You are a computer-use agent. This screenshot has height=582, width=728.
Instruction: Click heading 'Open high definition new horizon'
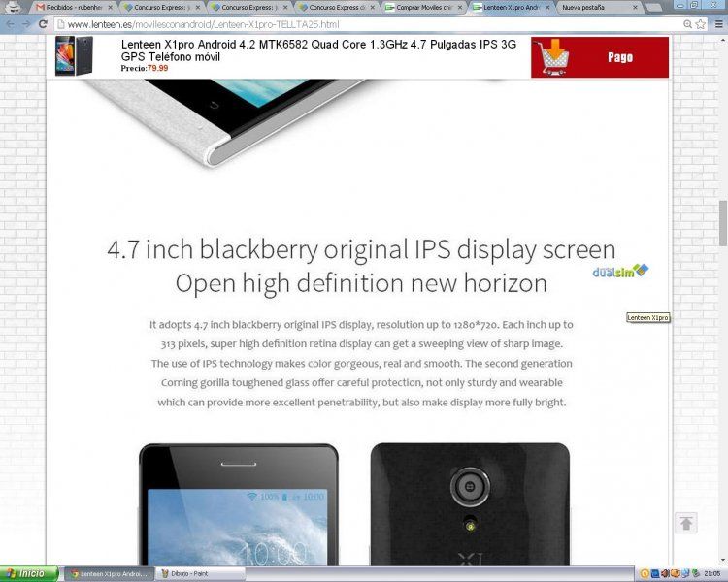(361, 282)
